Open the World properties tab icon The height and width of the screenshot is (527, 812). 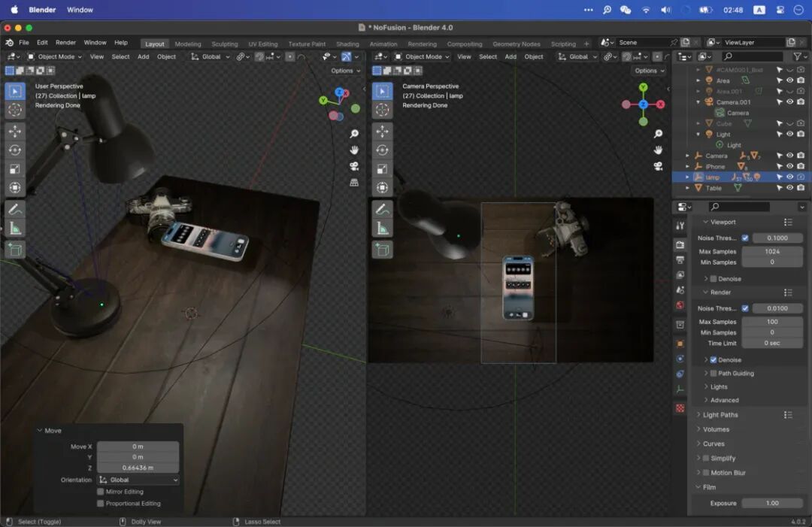click(680, 305)
